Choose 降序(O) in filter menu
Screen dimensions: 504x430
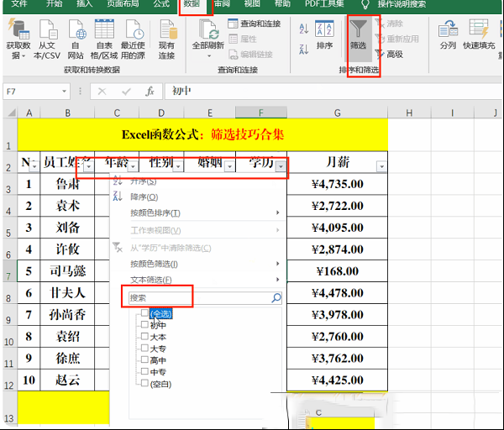click(197, 197)
